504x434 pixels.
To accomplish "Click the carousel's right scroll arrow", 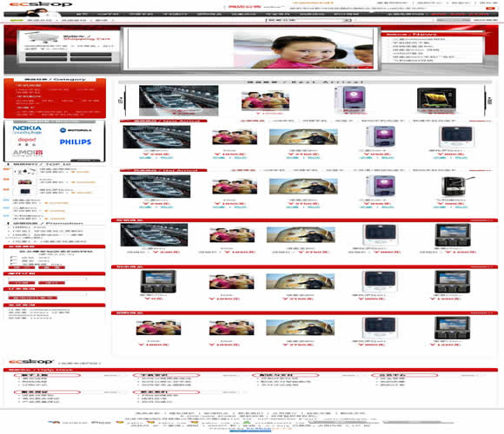I will 489,101.
